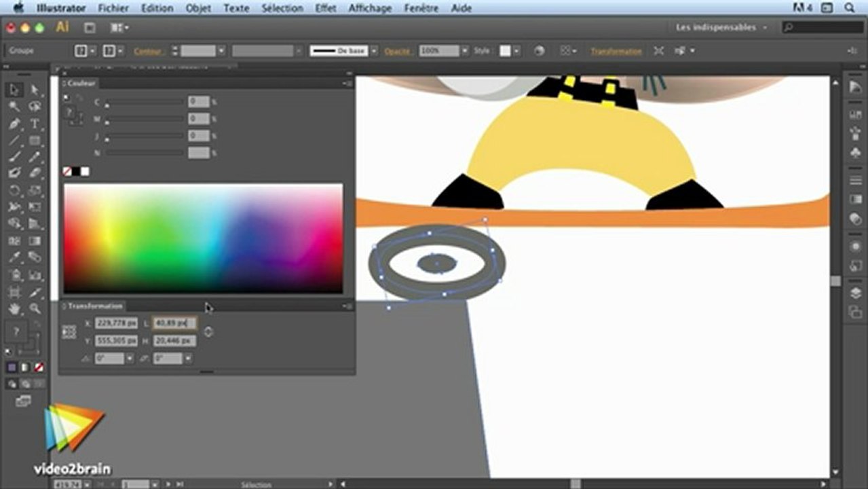Click the white swatch in Couleur panel
Viewport: 868px width, 489px height.
86,172
